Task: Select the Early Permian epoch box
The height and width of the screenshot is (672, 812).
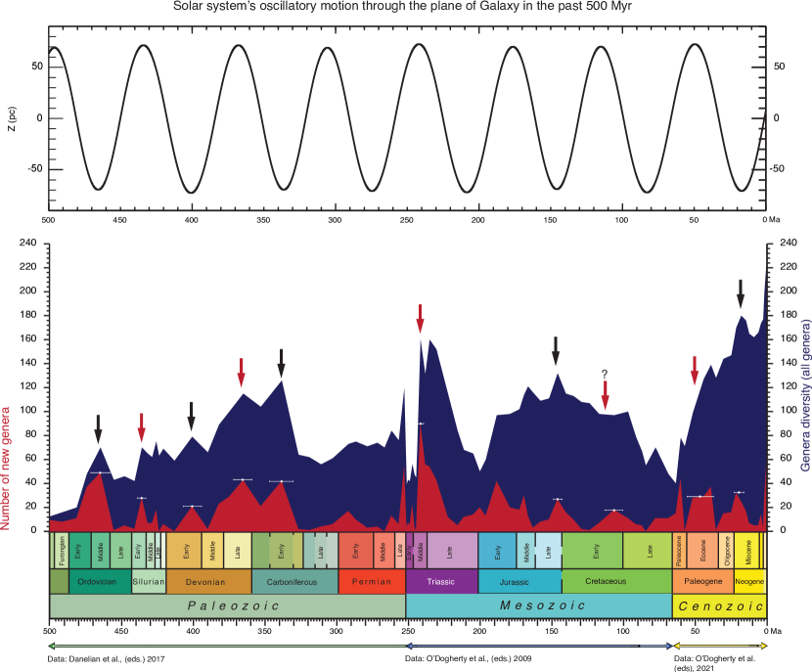Action: pyautogui.click(x=356, y=551)
